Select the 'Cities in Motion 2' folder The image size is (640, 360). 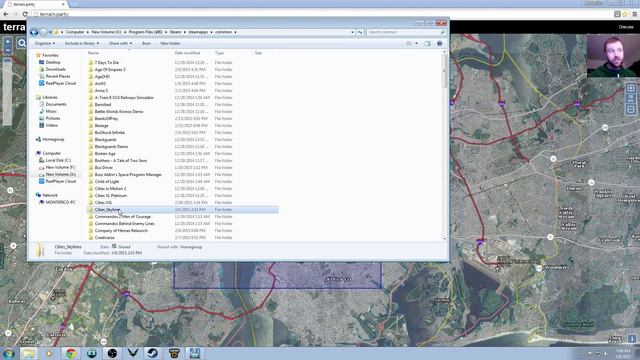(110, 189)
